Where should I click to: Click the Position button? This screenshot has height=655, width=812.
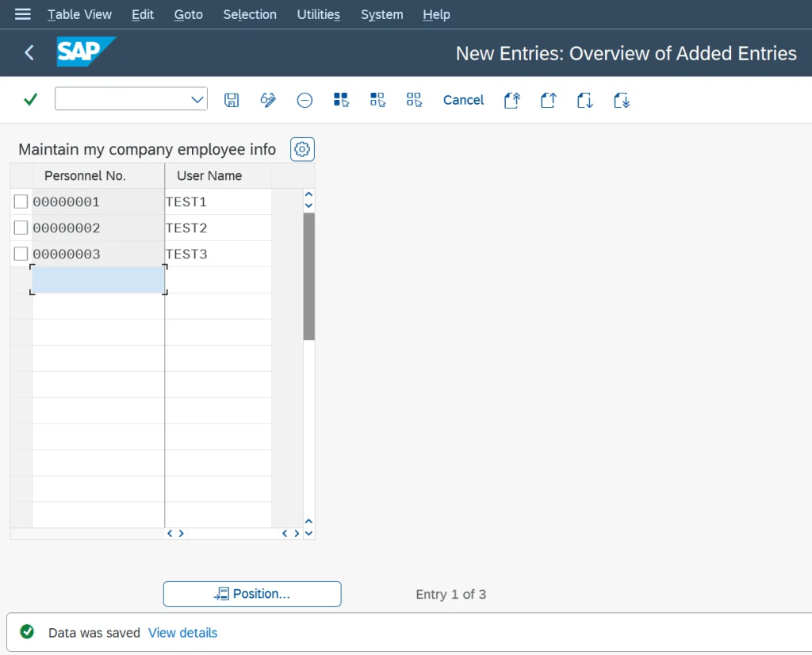[x=252, y=593]
